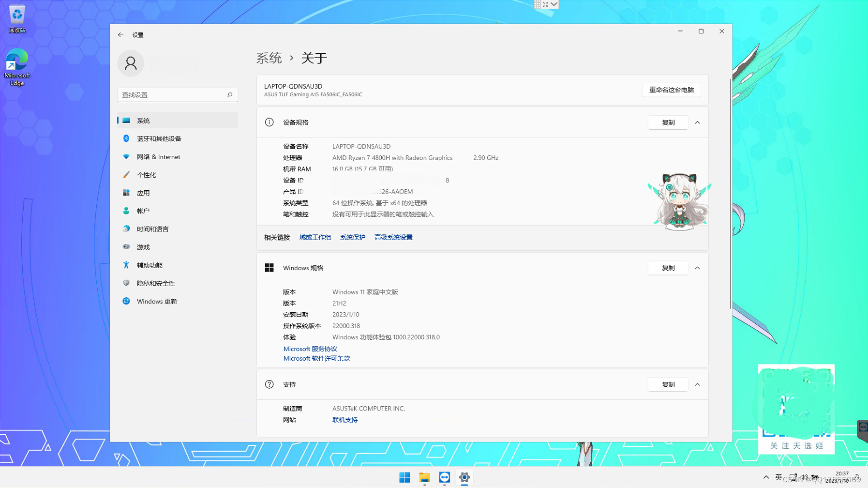Viewport: 868px width, 488px height.
Task: Click the 设备规格 info icon
Action: (x=269, y=122)
